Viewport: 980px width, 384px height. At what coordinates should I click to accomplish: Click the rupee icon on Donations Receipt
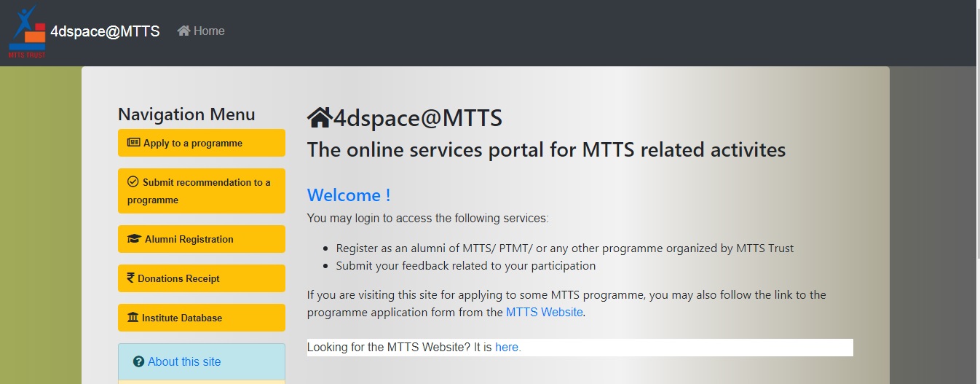(x=131, y=278)
